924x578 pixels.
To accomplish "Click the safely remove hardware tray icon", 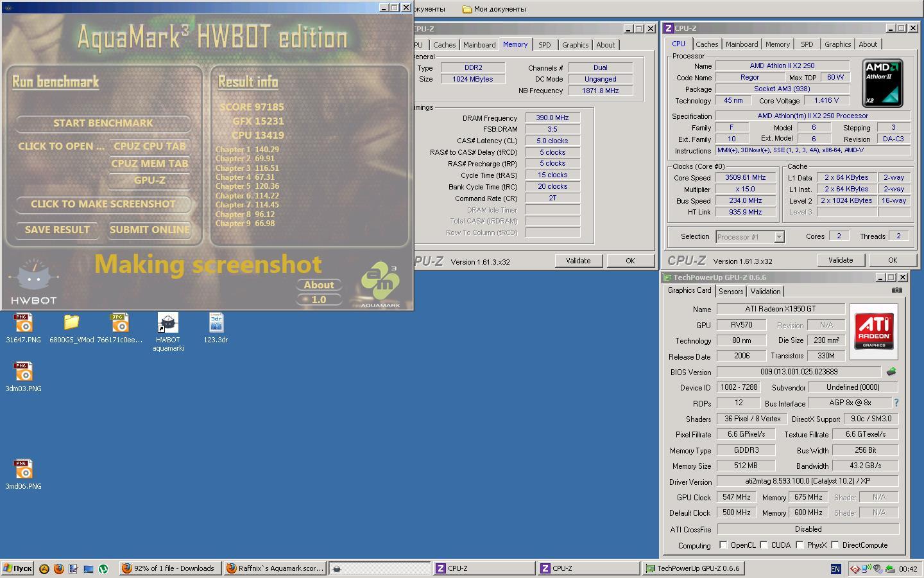I will [889, 568].
